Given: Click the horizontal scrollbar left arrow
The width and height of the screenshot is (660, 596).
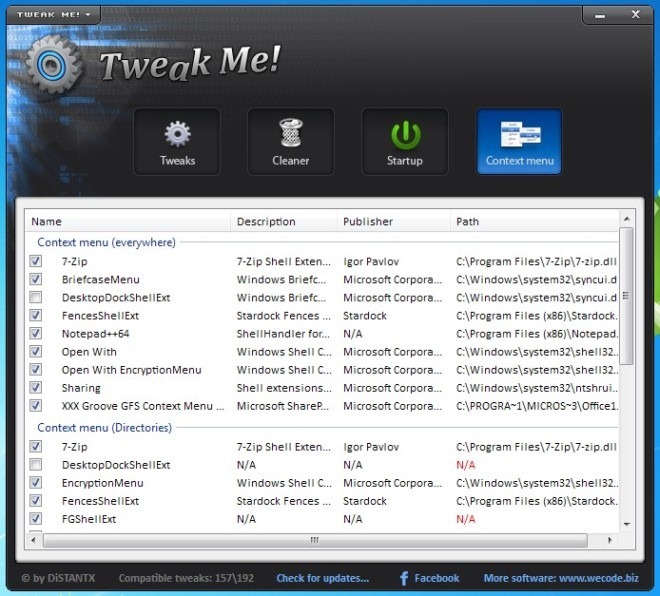Looking at the screenshot, I should [x=33, y=540].
